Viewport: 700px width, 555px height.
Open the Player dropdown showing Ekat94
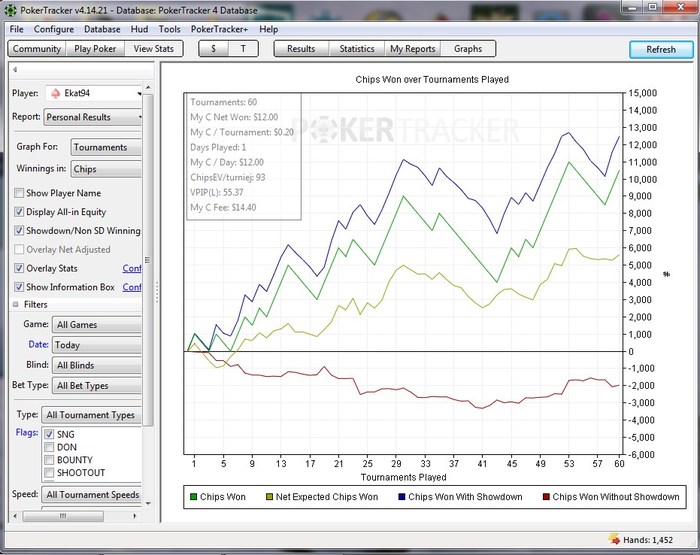coord(93,93)
